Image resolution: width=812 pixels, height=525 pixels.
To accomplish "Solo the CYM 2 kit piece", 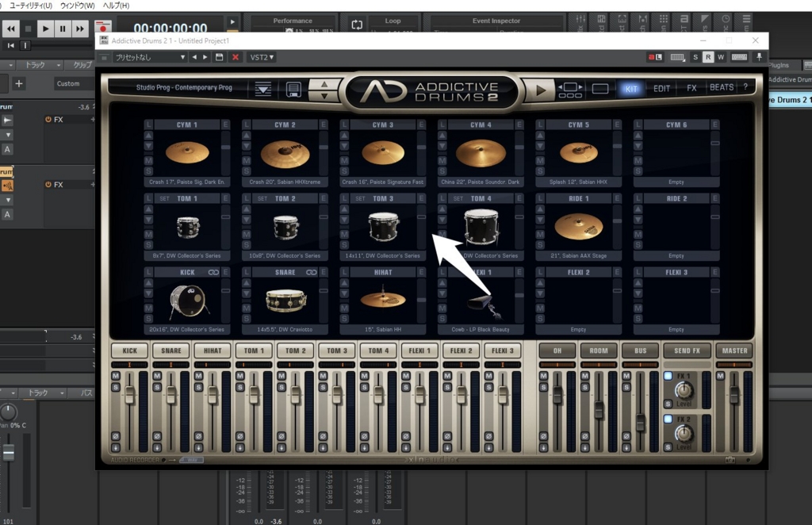I will point(247,171).
